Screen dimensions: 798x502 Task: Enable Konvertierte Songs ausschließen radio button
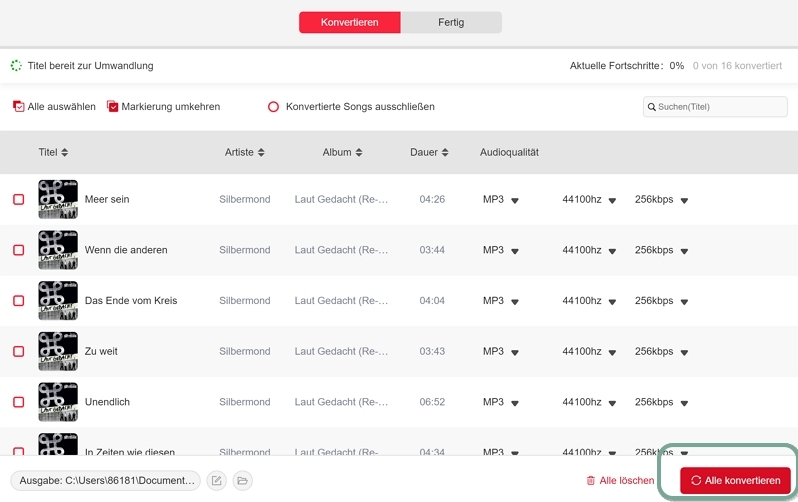point(273,107)
